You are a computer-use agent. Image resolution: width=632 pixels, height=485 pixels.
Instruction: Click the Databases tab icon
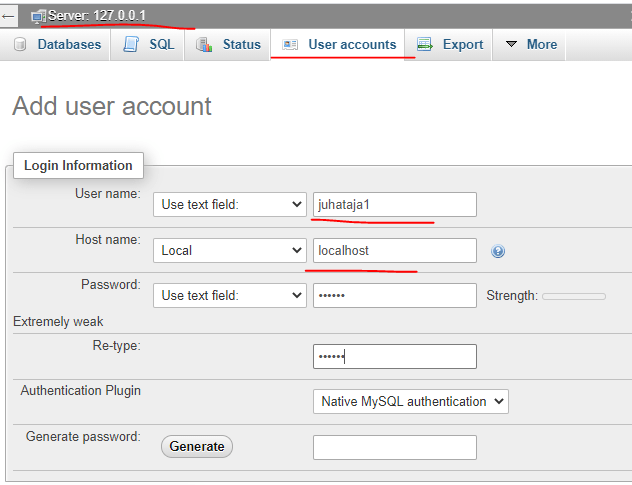tap(21, 45)
